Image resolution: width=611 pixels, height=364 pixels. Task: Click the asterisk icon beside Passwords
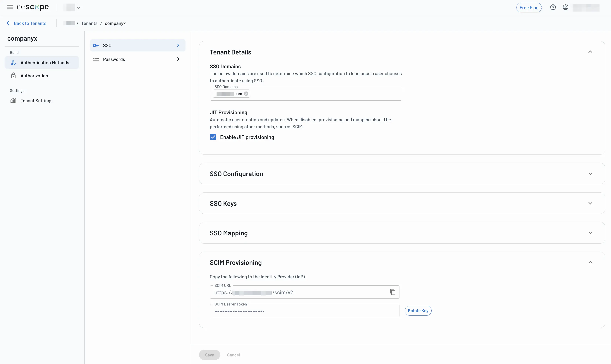click(96, 59)
